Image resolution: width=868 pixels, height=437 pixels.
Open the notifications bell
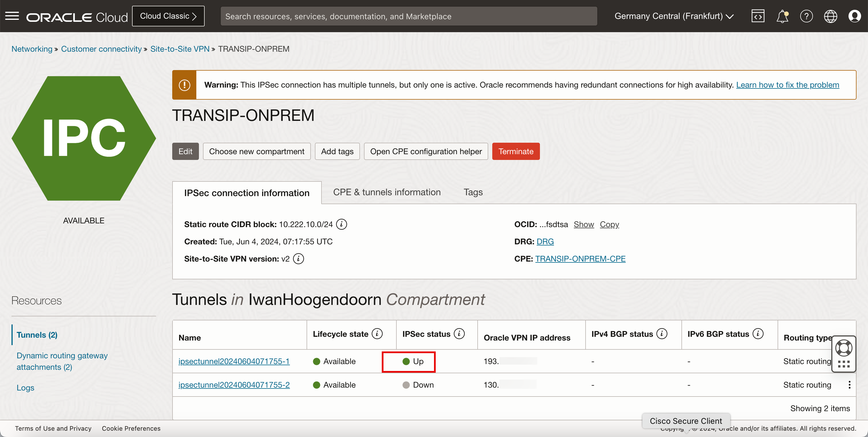[x=782, y=16]
